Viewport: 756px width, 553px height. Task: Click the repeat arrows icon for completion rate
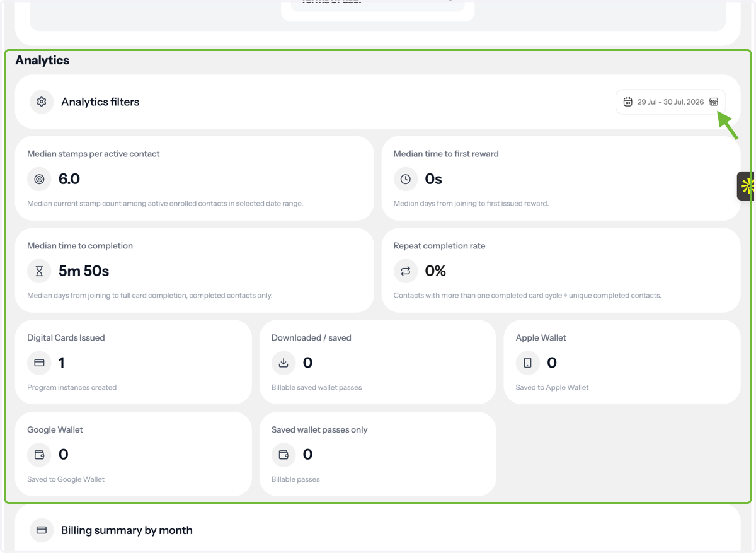tap(406, 271)
